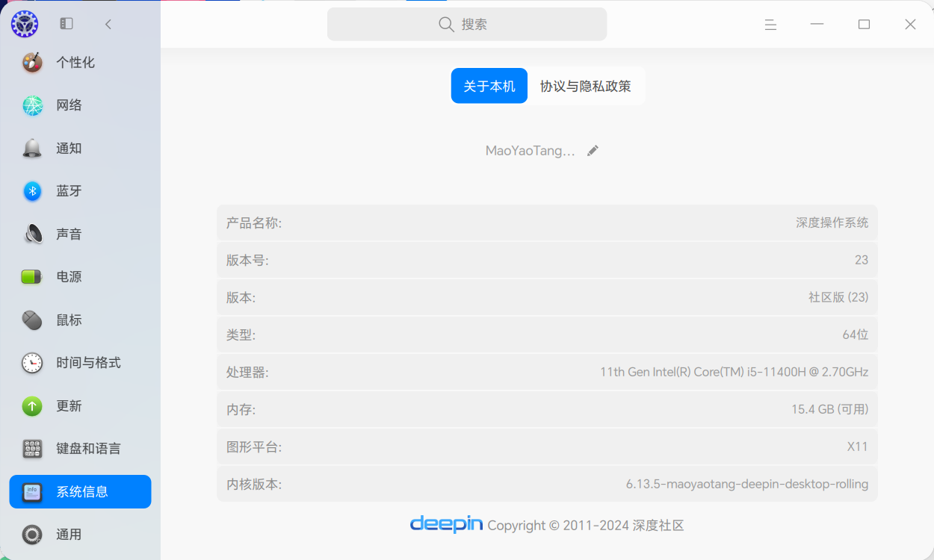This screenshot has height=560, width=934.
Task: Toggle the sidebar panel icon
Action: click(67, 24)
